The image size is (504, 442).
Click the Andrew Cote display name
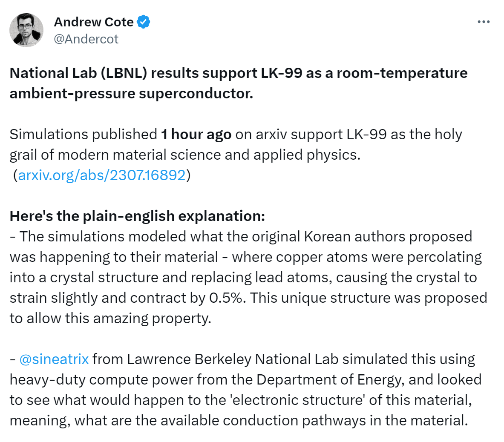point(93,22)
